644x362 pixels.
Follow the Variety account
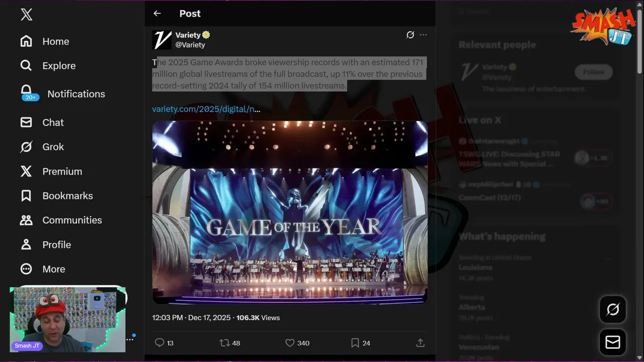click(594, 72)
